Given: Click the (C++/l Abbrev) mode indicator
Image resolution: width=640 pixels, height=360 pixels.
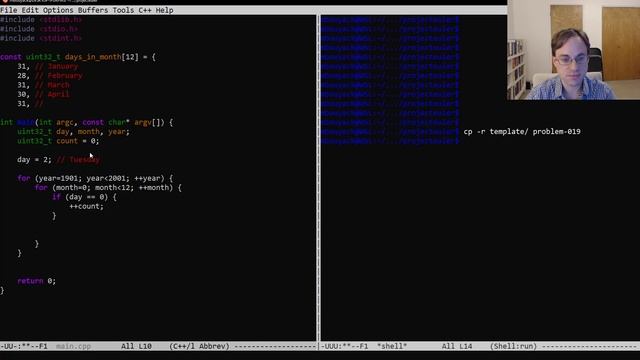Looking at the screenshot, I should point(200,346).
